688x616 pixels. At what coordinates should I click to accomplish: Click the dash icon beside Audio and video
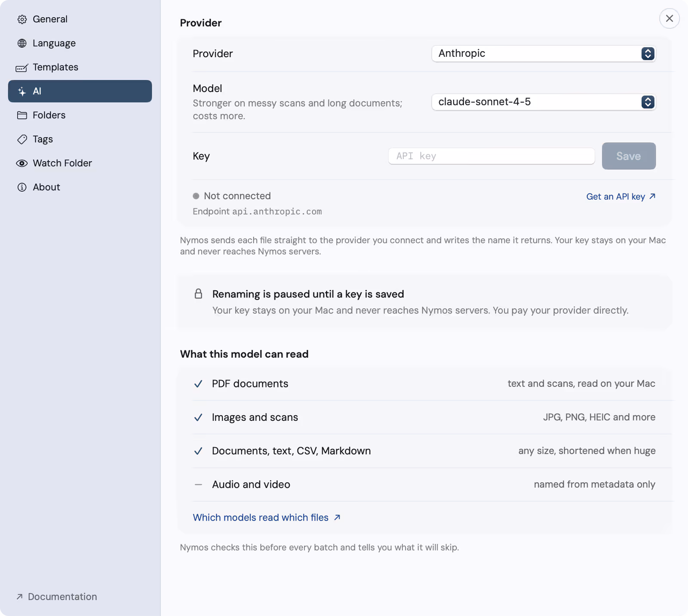[198, 484]
